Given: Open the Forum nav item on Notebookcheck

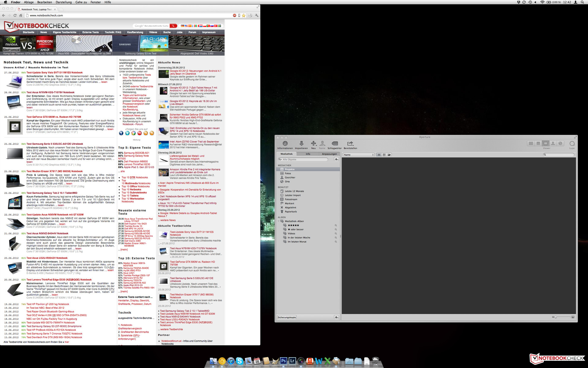Looking at the screenshot, I should point(192,32).
